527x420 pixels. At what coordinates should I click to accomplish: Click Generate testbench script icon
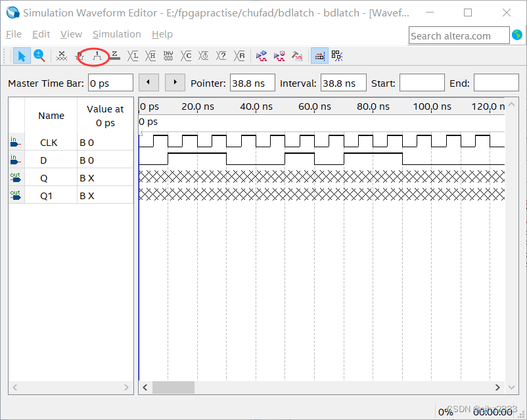pyautogui.click(x=297, y=56)
